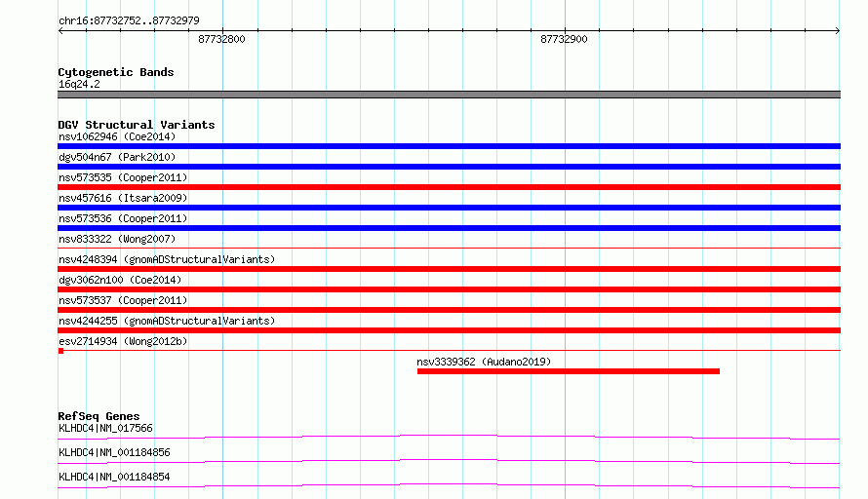This screenshot has height=499, width=868.
Task: Open dgv3062n100 (Coe2014) label
Action: point(120,280)
